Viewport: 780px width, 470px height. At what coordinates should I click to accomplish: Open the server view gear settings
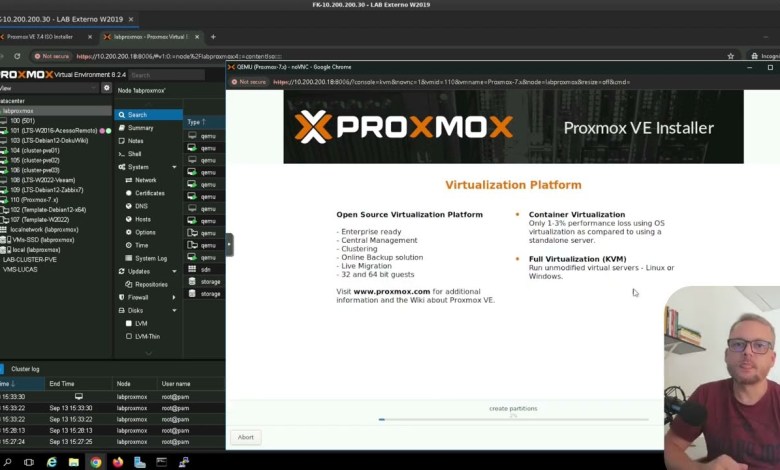106,88
